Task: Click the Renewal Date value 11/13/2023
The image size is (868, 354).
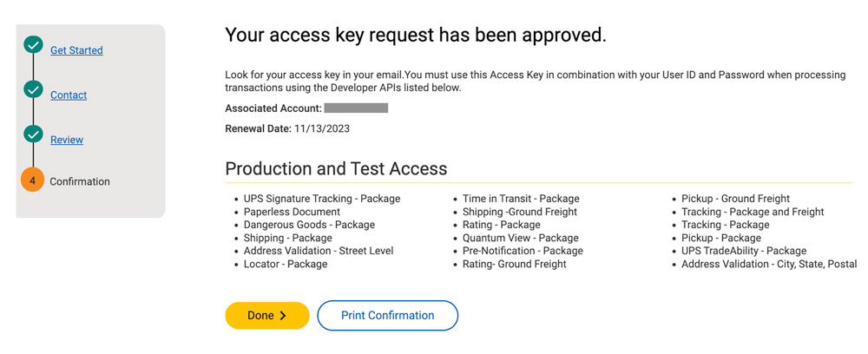Action: tap(322, 129)
